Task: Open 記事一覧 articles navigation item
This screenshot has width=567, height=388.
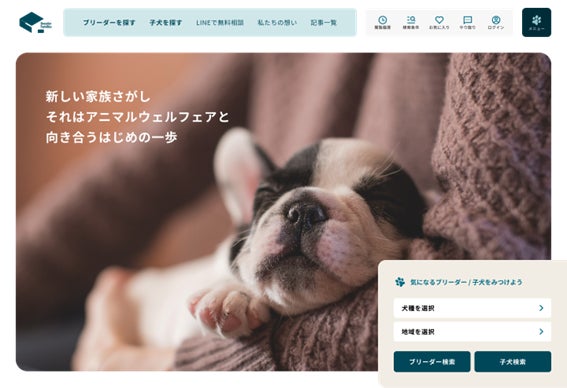Action: (324, 22)
